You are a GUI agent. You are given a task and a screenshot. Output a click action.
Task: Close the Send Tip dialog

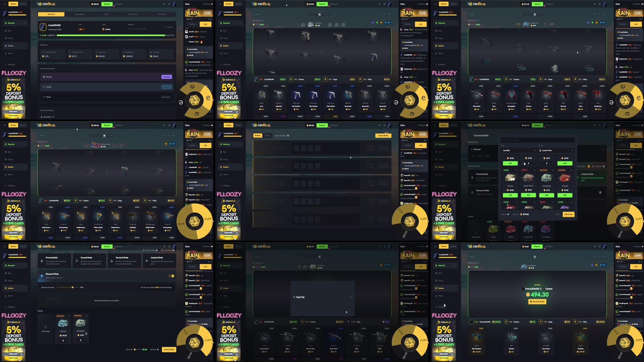pyautogui.click(x=351, y=297)
